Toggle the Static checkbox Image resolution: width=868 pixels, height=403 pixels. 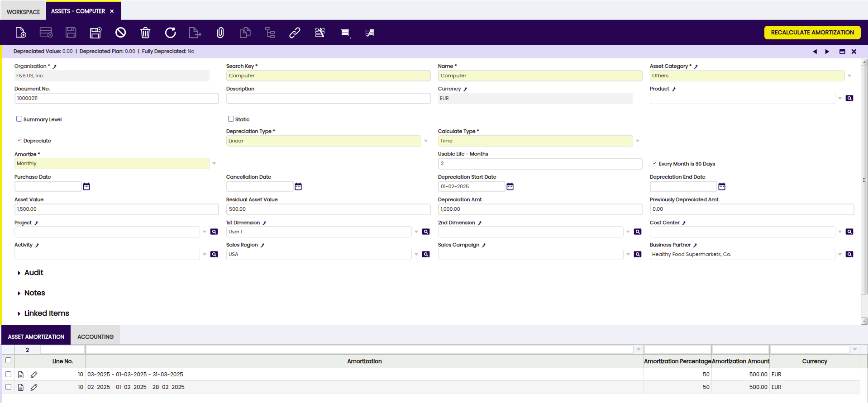(231, 119)
